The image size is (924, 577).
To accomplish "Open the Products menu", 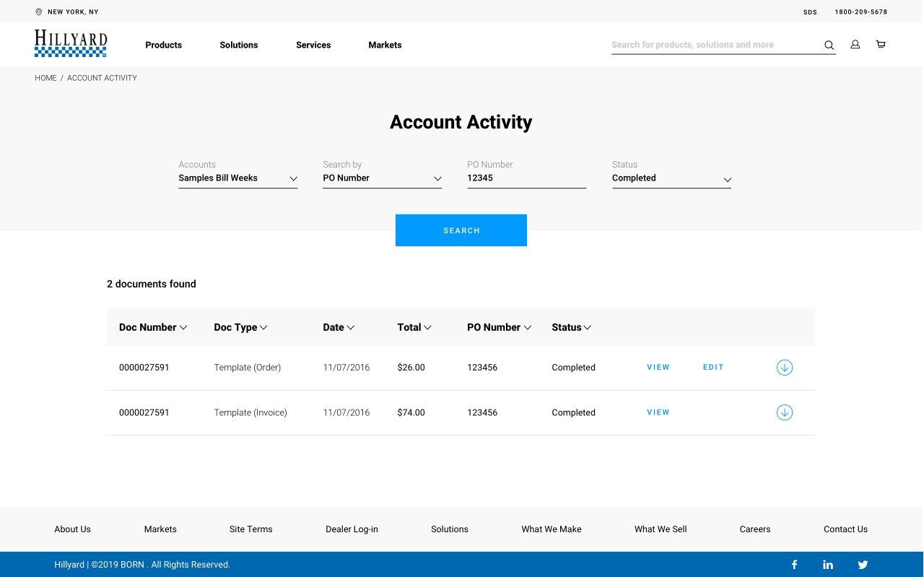I will click(164, 45).
